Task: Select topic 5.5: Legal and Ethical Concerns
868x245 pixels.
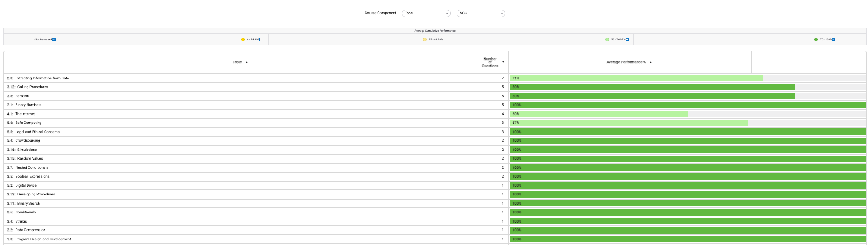Action: coord(34,132)
